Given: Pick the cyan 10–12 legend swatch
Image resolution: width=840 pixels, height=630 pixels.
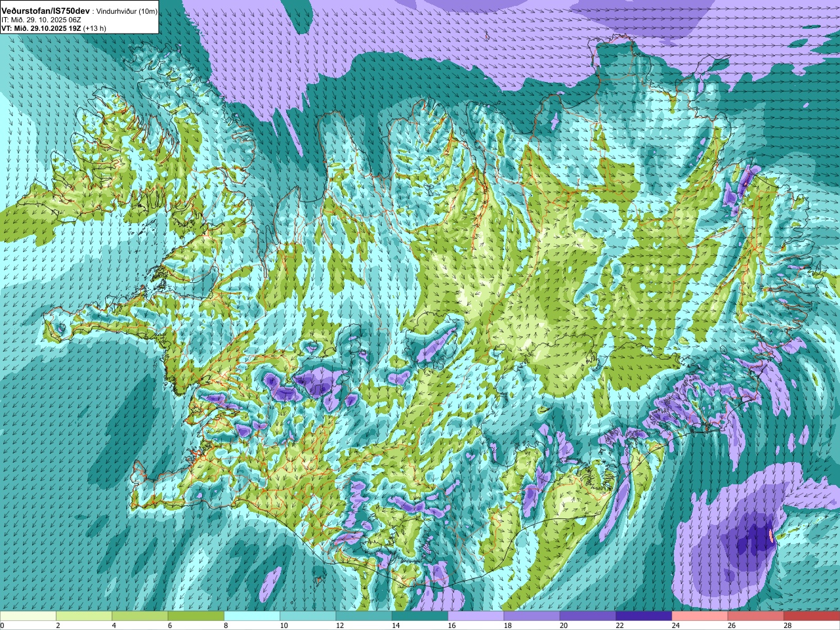Looking at the screenshot, I should (308, 616).
